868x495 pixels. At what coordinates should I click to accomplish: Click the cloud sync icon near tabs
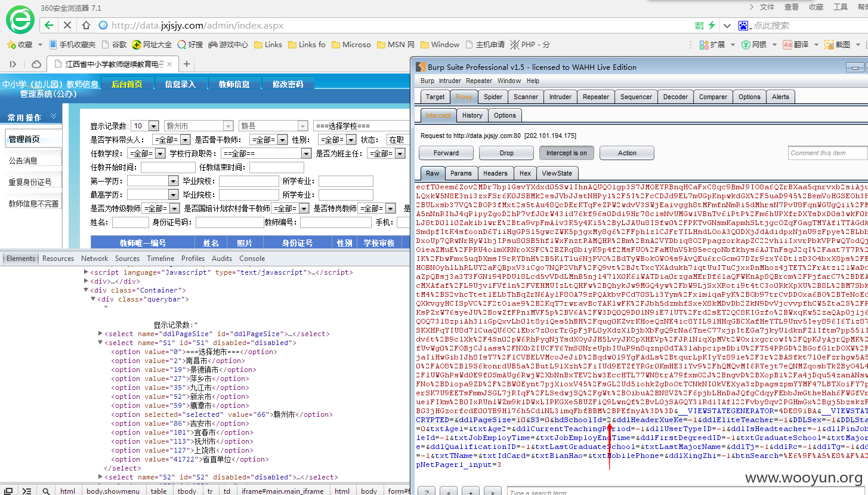[x=36, y=64]
